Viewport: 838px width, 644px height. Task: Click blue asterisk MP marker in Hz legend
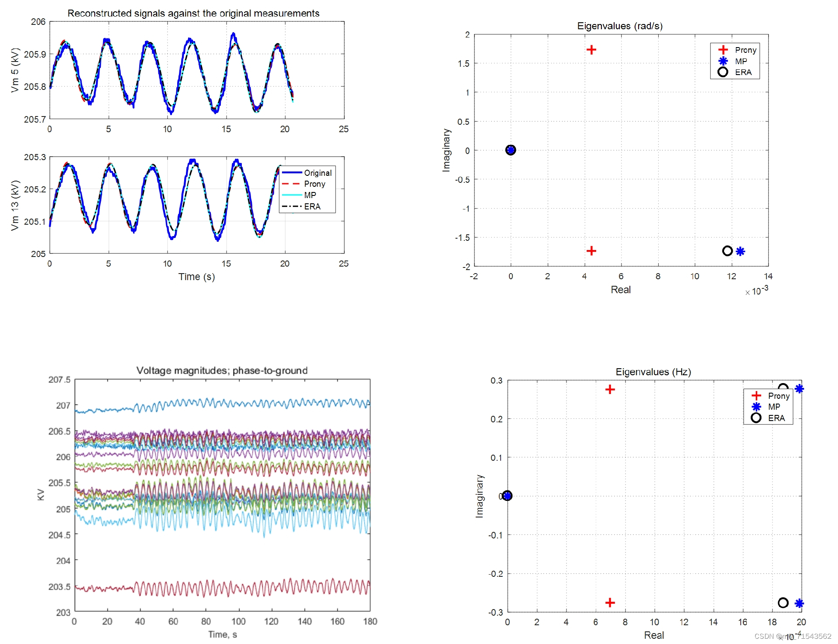756,407
